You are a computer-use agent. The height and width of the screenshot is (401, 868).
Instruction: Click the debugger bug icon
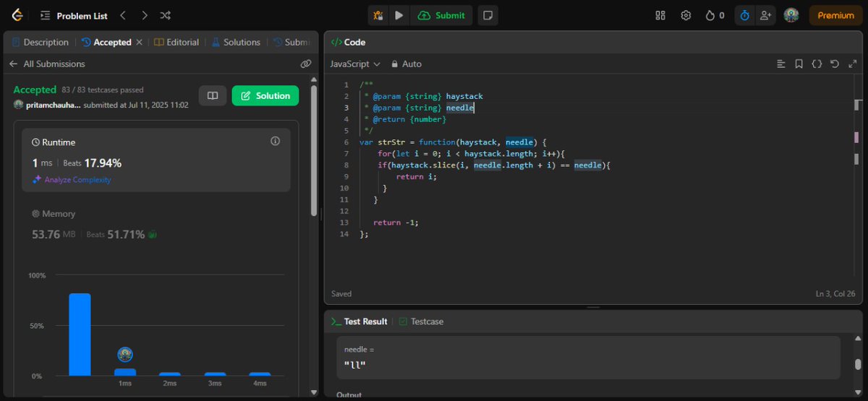click(x=378, y=15)
